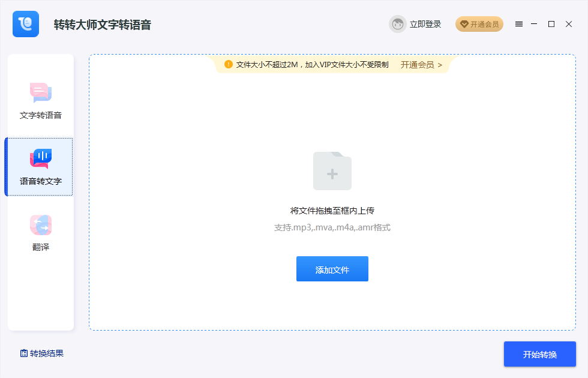The image size is (588, 378).
Task: Switch to the 翻译 tab
Action: pos(40,233)
